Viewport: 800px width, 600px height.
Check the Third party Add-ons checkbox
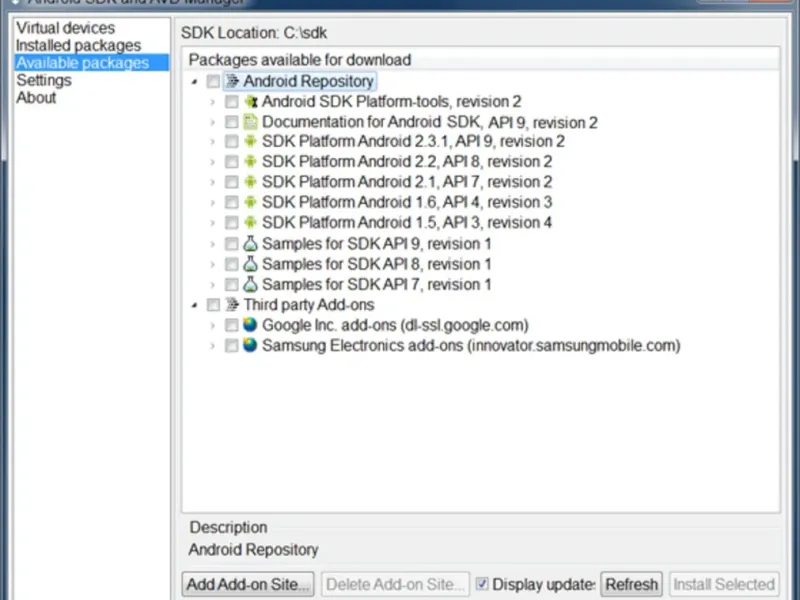coord(213,305)
